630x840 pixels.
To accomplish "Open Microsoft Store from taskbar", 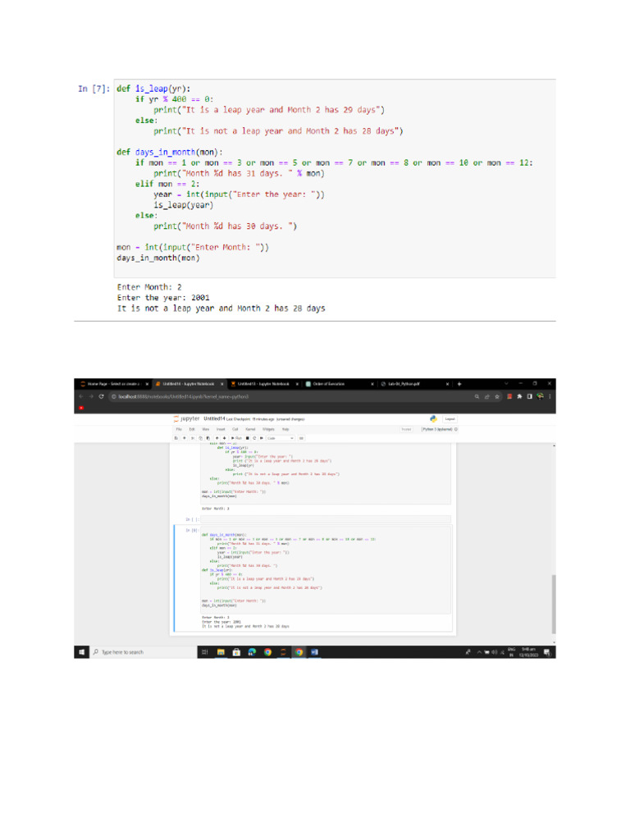I will 236,652.
